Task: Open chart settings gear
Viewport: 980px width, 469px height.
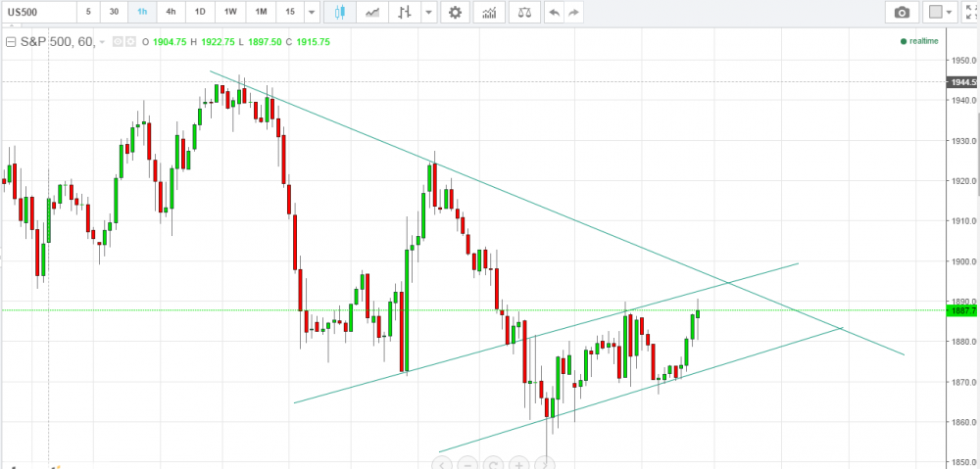Action: 454,12
